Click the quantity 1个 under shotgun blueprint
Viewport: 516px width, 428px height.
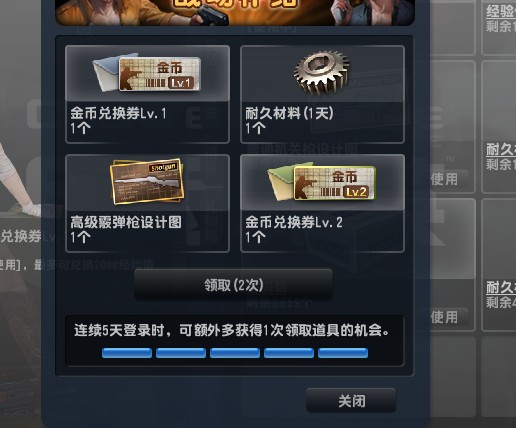80,237
